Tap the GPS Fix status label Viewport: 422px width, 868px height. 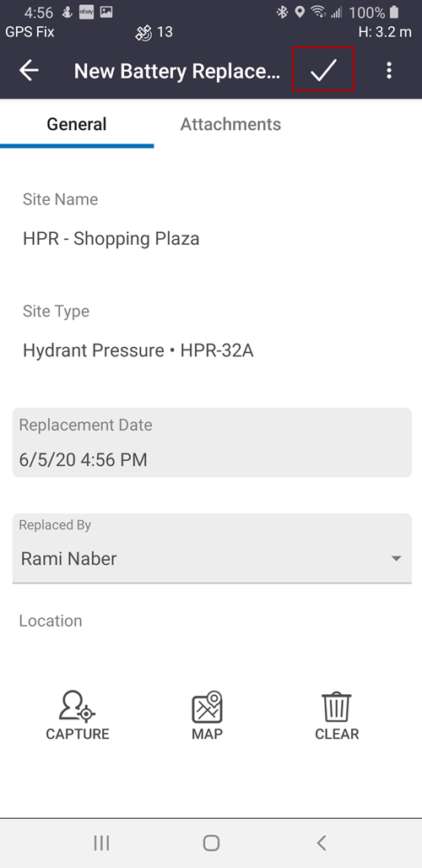[x=30, y=32]
